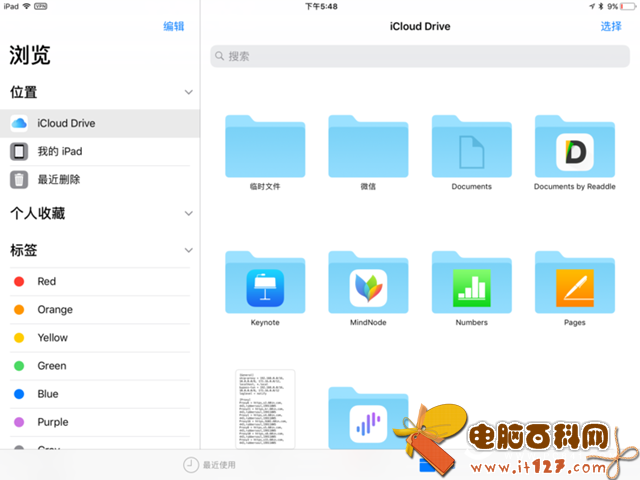
Task: Collapse the 标签 section
Action: pyautogui.click(x=189, y=250)
